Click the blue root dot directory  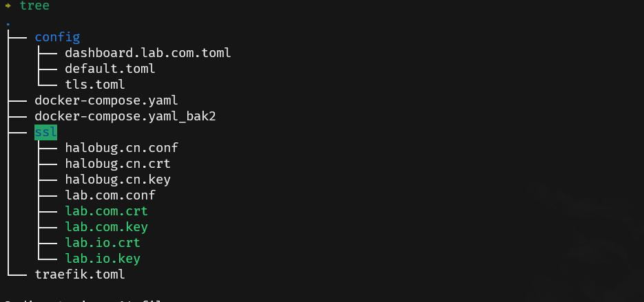coord(8,25)
